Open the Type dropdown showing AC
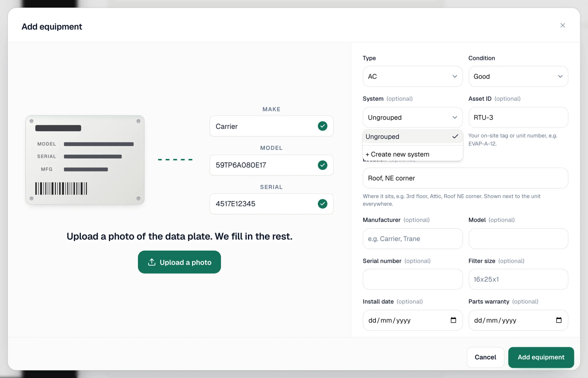 coord(413,76)
